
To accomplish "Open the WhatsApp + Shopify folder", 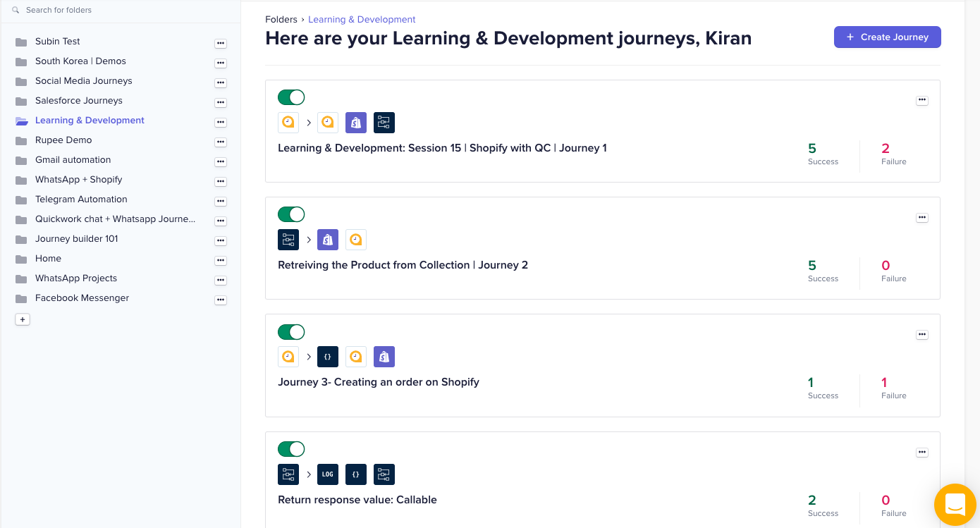I will 79,180.
